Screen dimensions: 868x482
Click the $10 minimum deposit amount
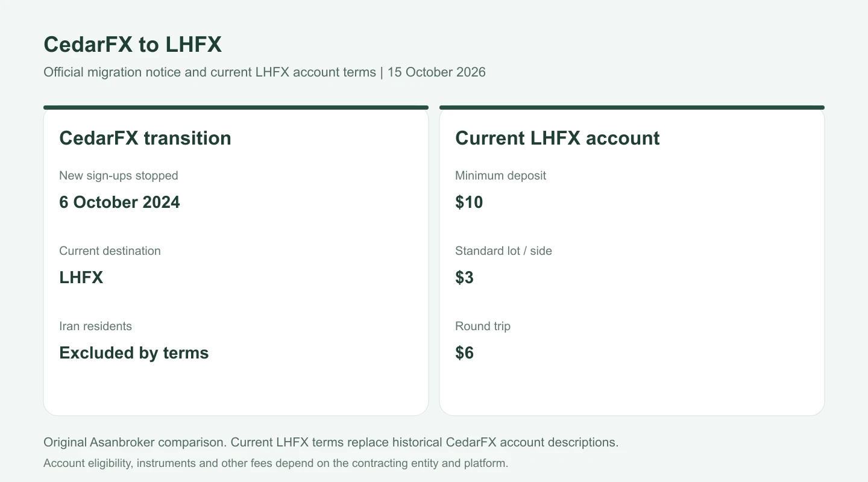coord(469,202)
